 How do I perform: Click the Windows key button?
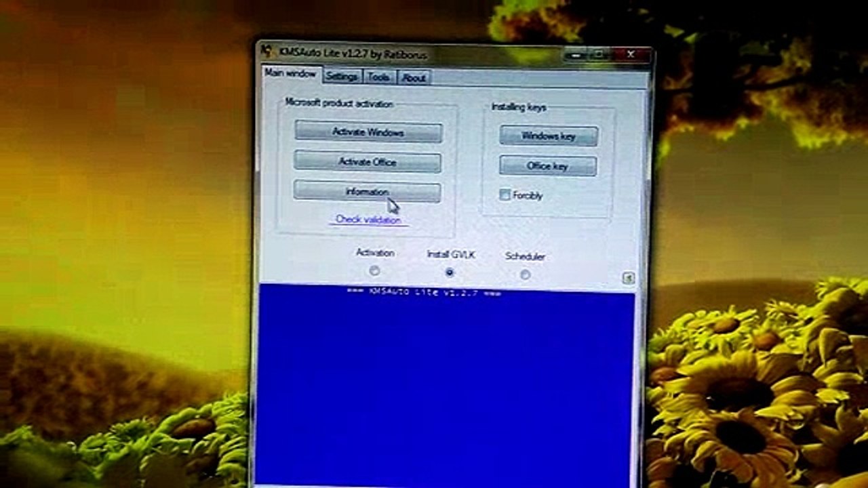coord(549,136)
